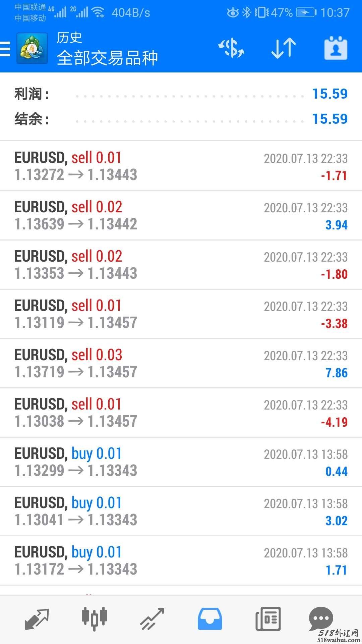Switch to the Quotes tab

click(37, 618)
